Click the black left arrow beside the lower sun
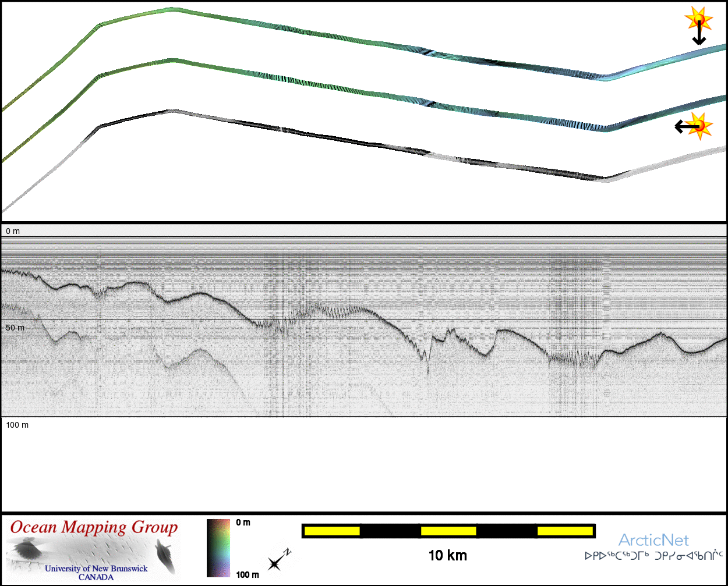 684,126
